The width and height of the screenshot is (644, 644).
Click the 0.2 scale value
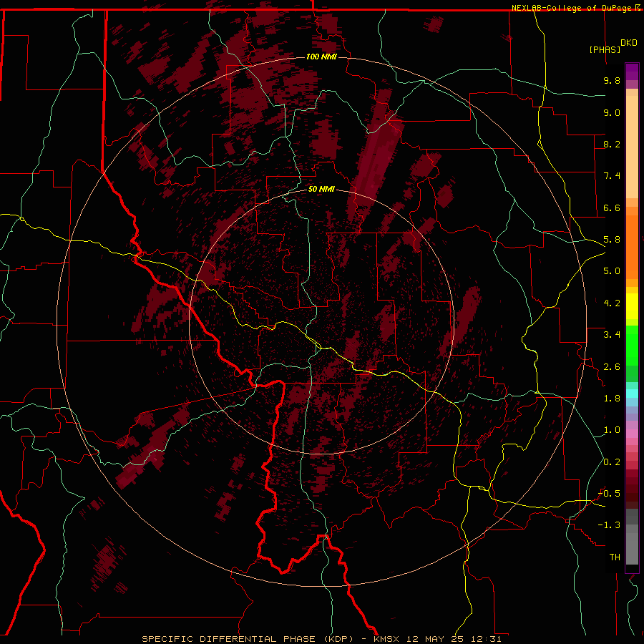point(612,462)
